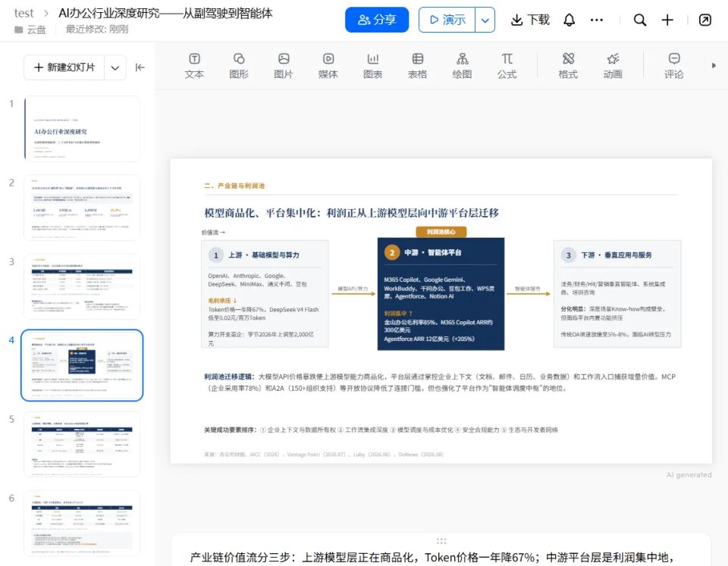728x566 pixels.
Task: Show more toolbar items with right arrow
Action: tap(714, 66)
